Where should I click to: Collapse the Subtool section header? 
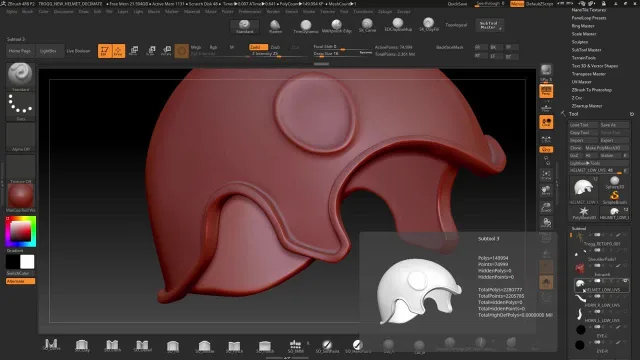click(x=579, y=229)
